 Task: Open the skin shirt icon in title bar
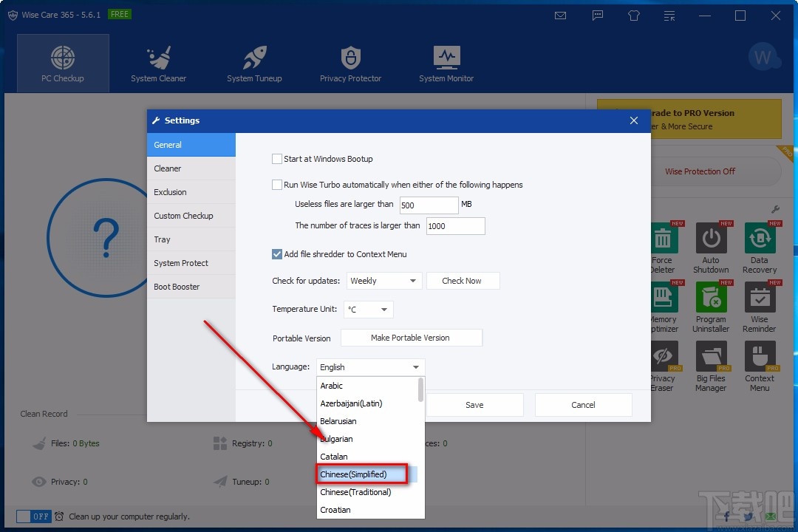[634, 16]
